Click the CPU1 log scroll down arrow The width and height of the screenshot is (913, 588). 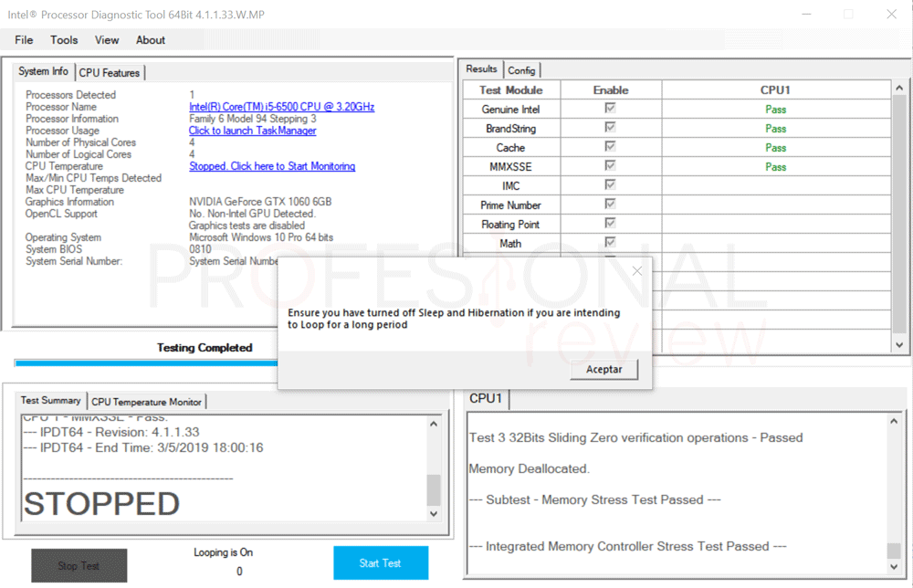[894, 566]
